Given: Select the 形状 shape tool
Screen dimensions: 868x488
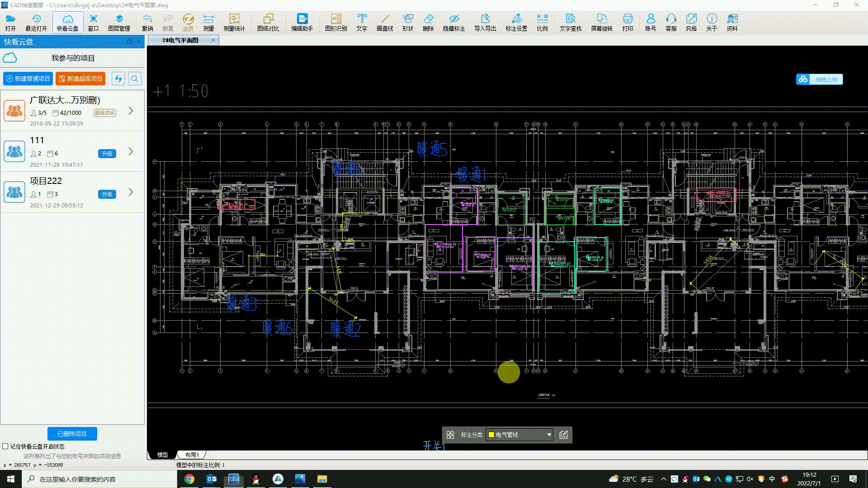Looking at the screenshot, I should point(408,22).
